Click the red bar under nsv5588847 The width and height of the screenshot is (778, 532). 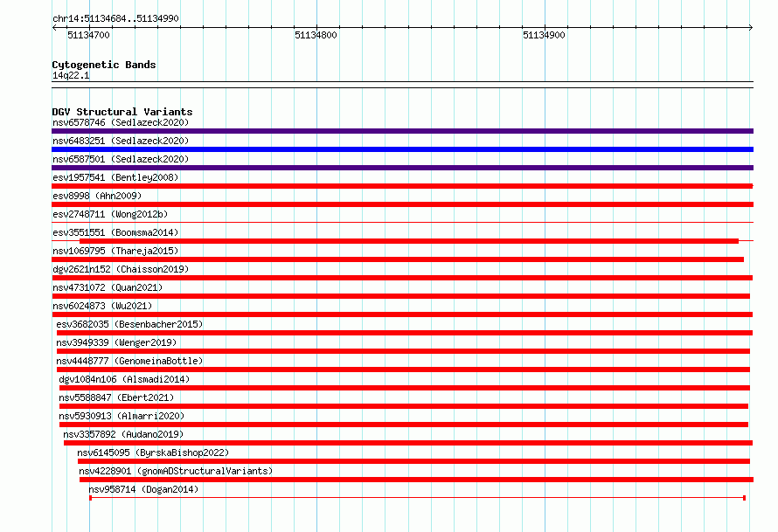(x=403, y=406)
